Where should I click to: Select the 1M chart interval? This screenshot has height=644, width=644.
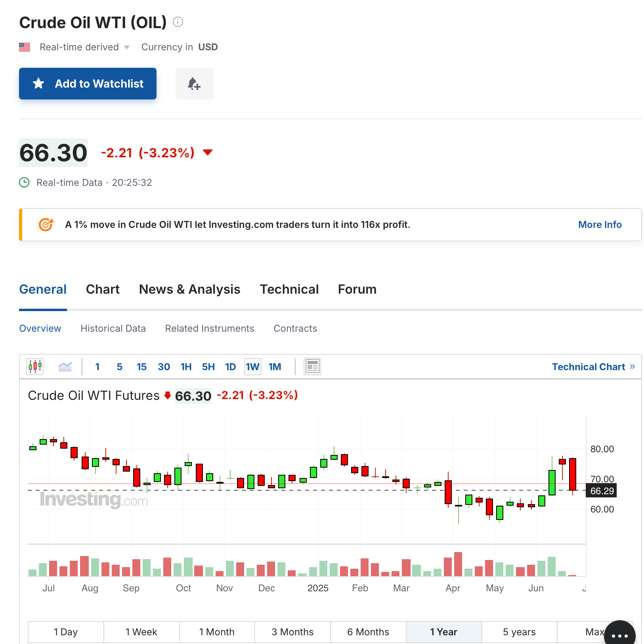[x=275, y=367]
